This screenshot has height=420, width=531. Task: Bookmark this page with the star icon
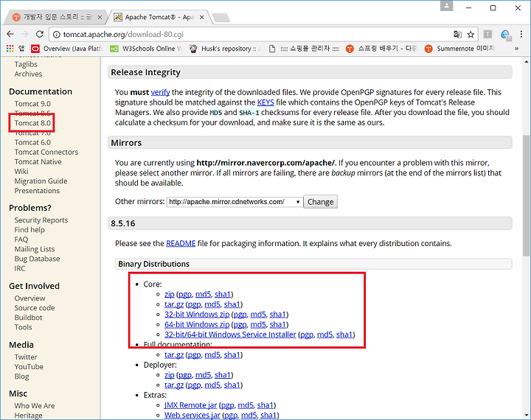click(471, 34)
